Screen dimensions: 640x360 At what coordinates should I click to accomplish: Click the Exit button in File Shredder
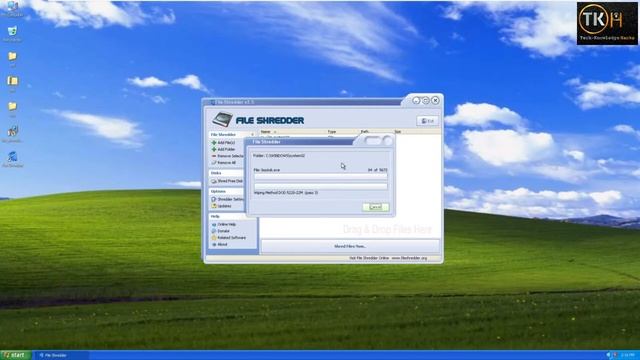pyautogui.click(x=427, y=121)
